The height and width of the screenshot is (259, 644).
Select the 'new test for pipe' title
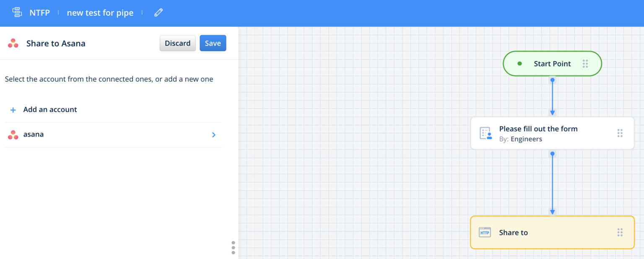[x=100, y=13]
